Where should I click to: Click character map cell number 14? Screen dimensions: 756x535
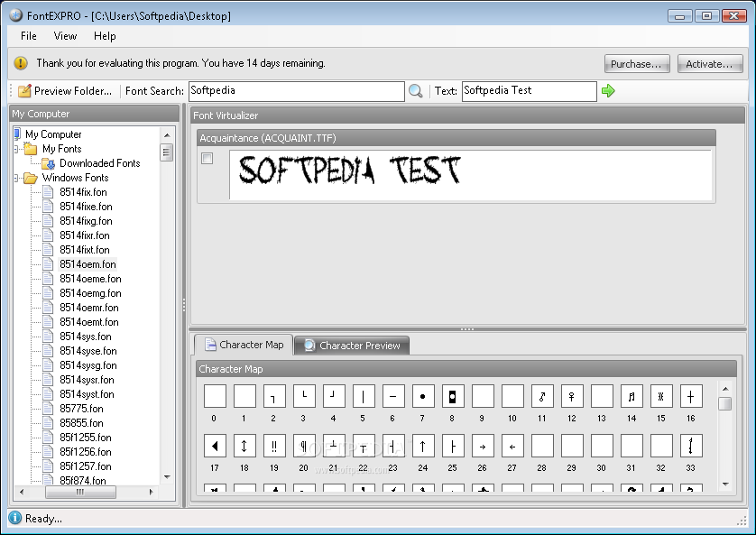[x=632, y=397]
